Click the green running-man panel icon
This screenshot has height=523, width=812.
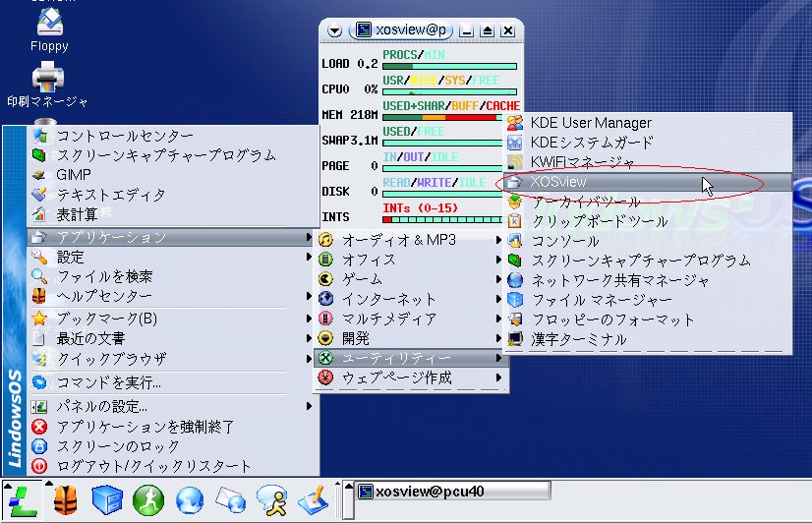click(148, 500)
